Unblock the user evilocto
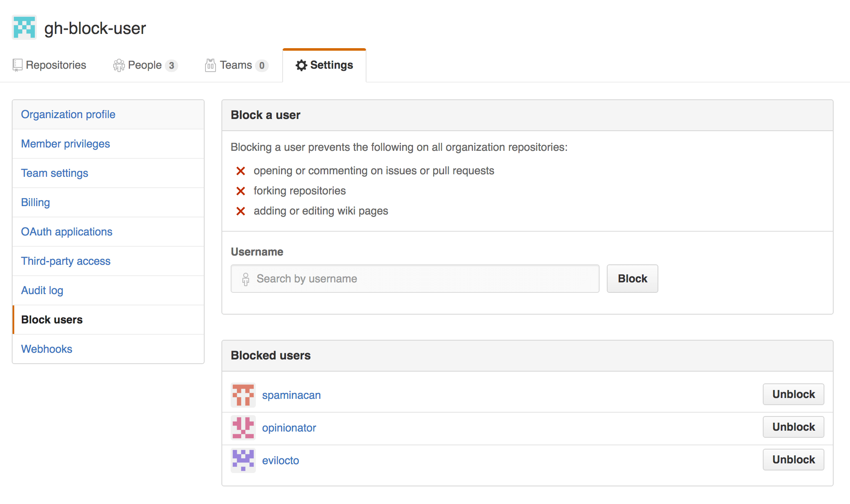This screenshot has width=850, height=504. click(x=793, y=459)
